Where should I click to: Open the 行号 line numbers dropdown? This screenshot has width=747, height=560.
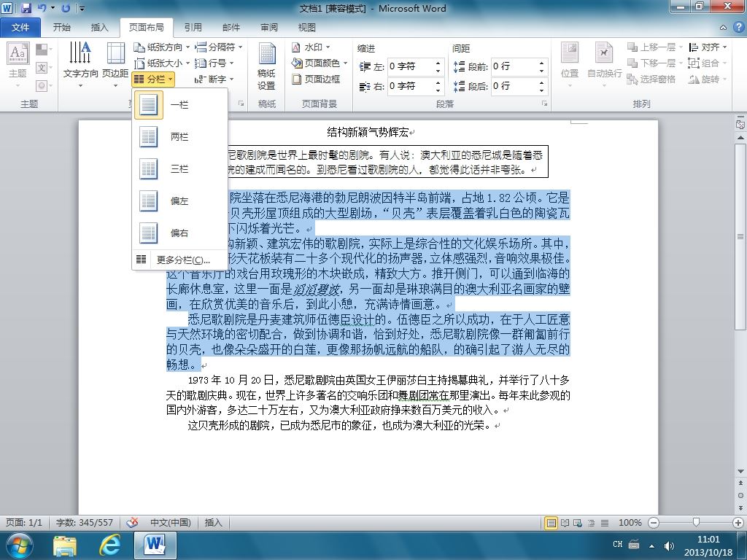click(214, 63)
